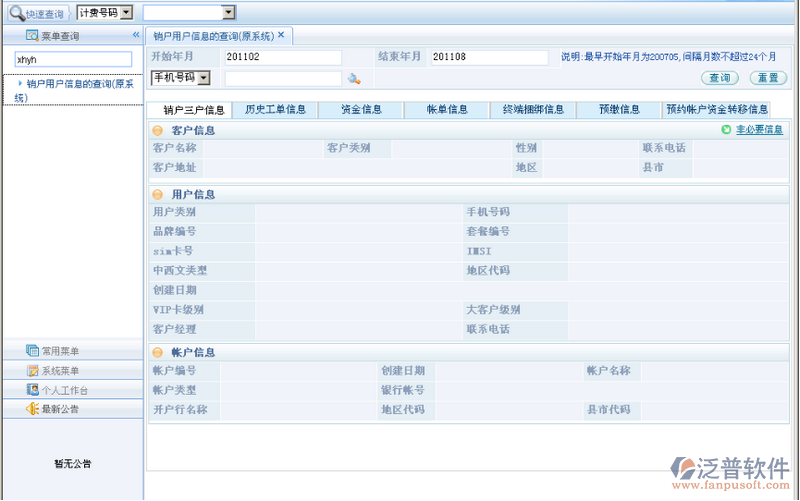Screen dimensions: 800x501
Task: Click the 个人工作台 icon in the sidebar
Action: click(33, 389)
